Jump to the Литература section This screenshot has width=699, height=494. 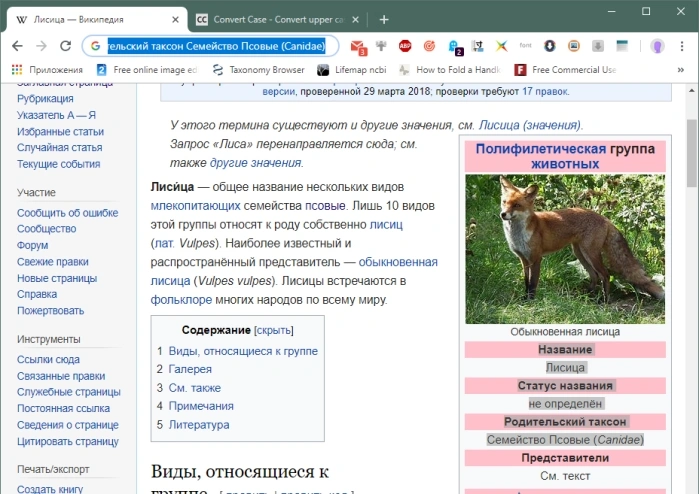tap(199, 425)
